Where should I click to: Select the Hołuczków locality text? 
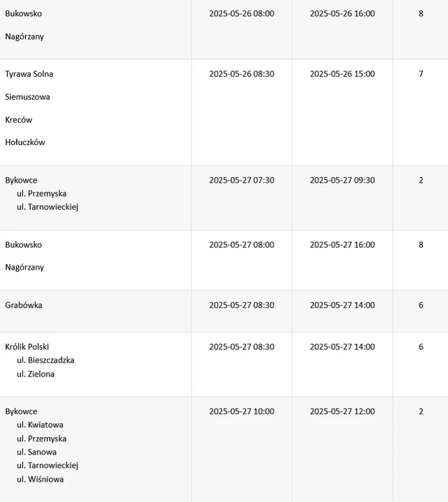25,142
